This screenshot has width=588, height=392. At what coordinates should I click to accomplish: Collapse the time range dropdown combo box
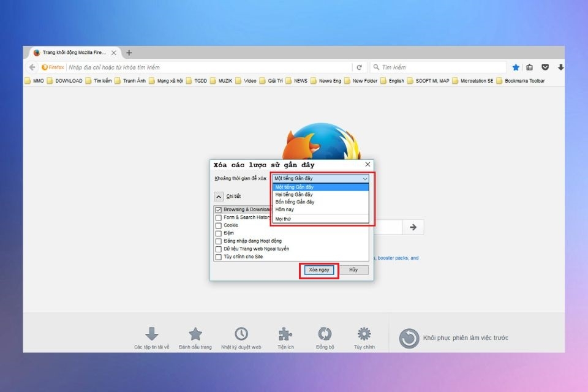pyautogui.click(x=320, y=178)
